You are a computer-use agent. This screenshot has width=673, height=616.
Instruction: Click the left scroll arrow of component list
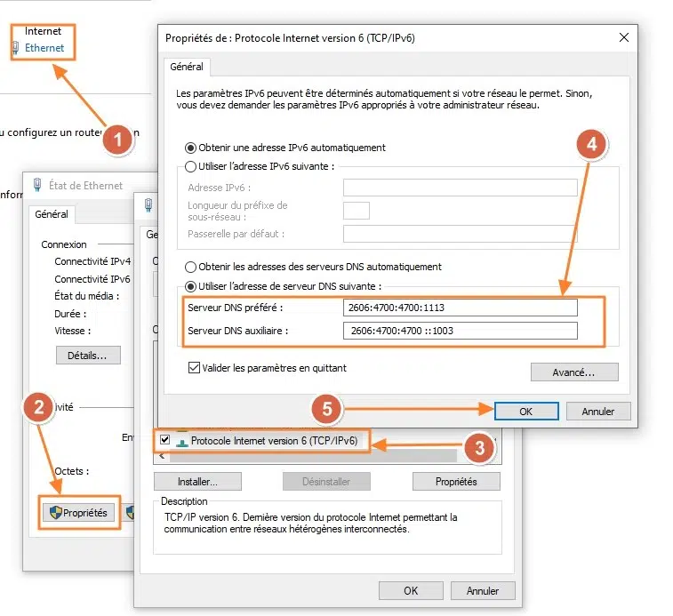162,456
